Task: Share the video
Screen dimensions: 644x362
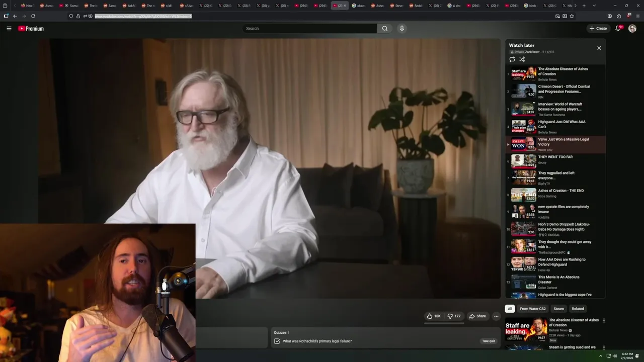Action: coord(477,316)
